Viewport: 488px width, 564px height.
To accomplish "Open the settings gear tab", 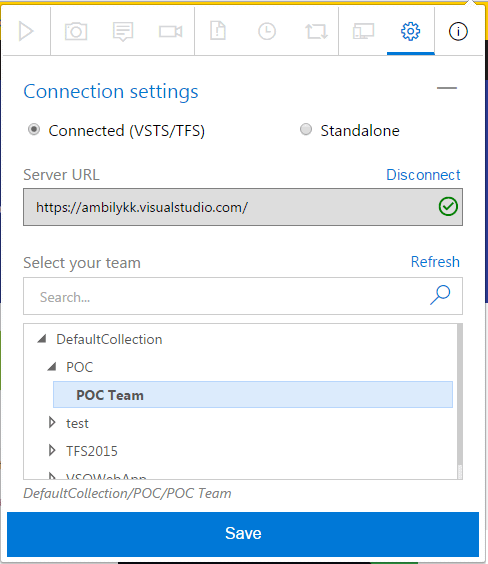I will (410, 32).
